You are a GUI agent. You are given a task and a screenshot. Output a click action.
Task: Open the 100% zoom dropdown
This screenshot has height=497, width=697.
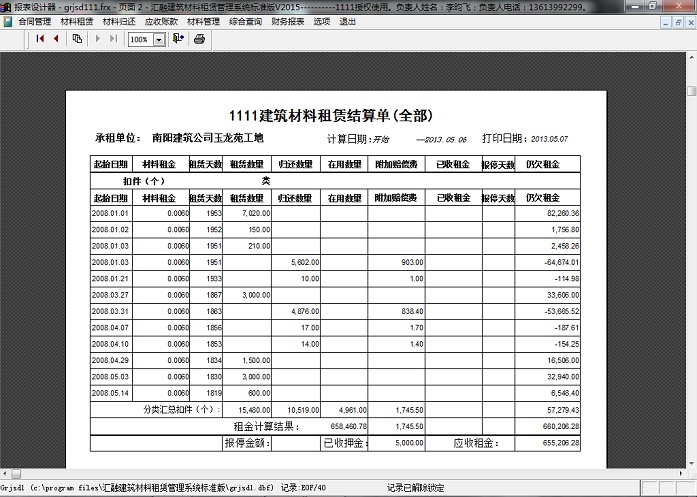click(x=159, y=40)
